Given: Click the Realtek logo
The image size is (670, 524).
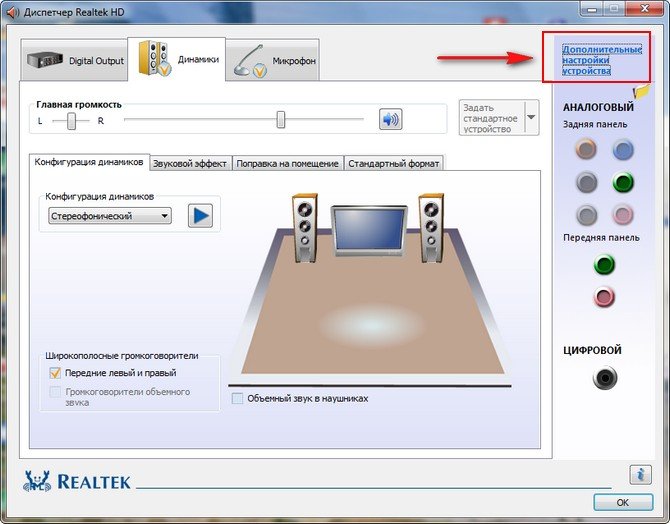Looking at the screenshot, I should point(77,481).
